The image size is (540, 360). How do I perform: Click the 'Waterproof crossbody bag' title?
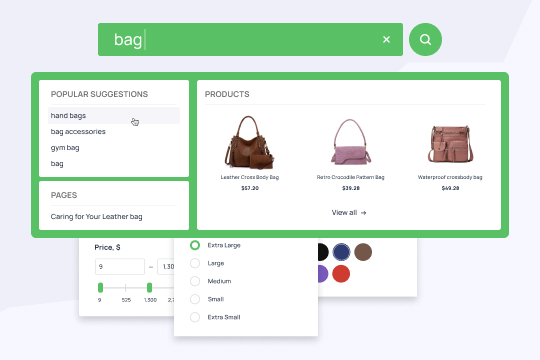pos(450,177)
